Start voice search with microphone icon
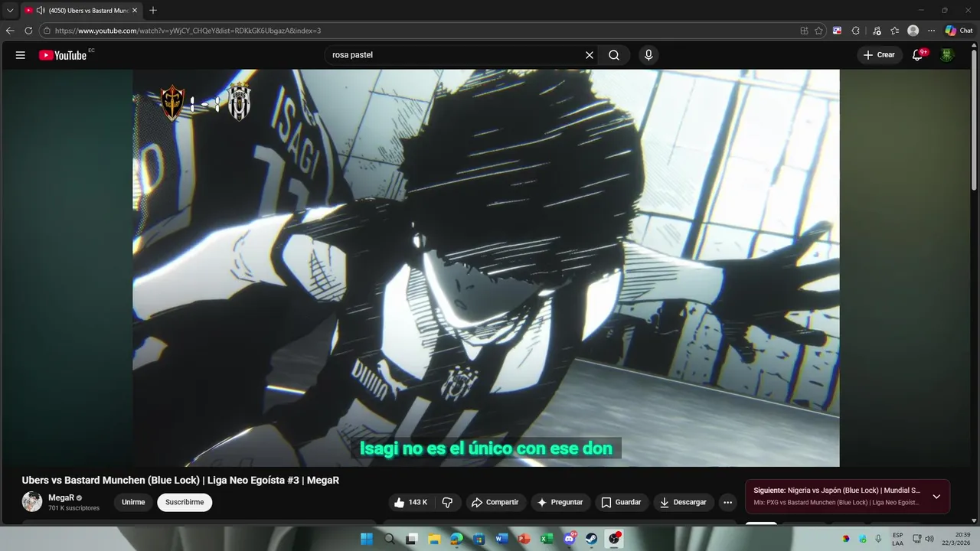Viewport: 980px width, 551px height. click(x=648, y=55)
